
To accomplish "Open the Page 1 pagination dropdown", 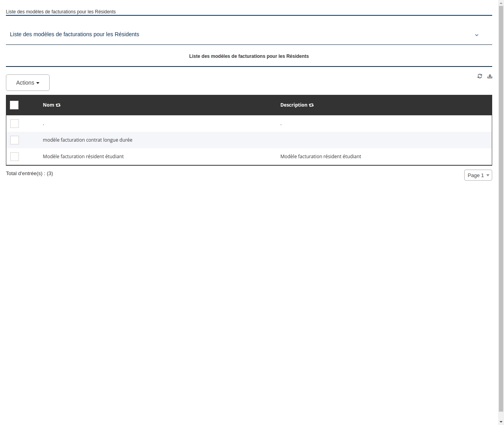I will point(478,175).
